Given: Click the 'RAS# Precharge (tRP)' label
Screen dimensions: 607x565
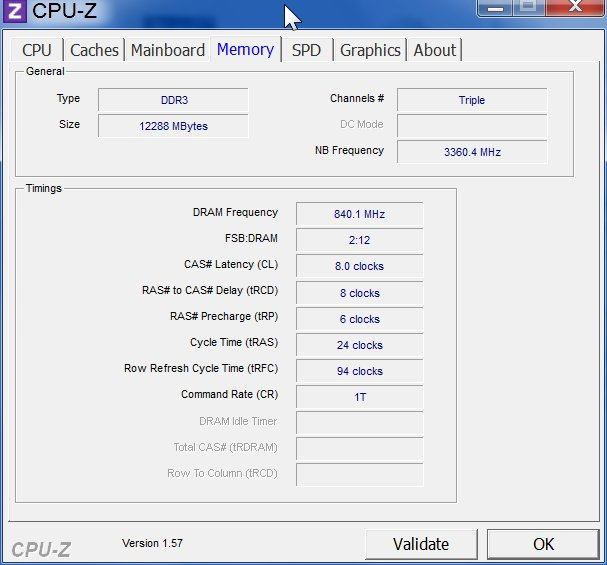Looking at the screenshot, I should click(224, 317).
